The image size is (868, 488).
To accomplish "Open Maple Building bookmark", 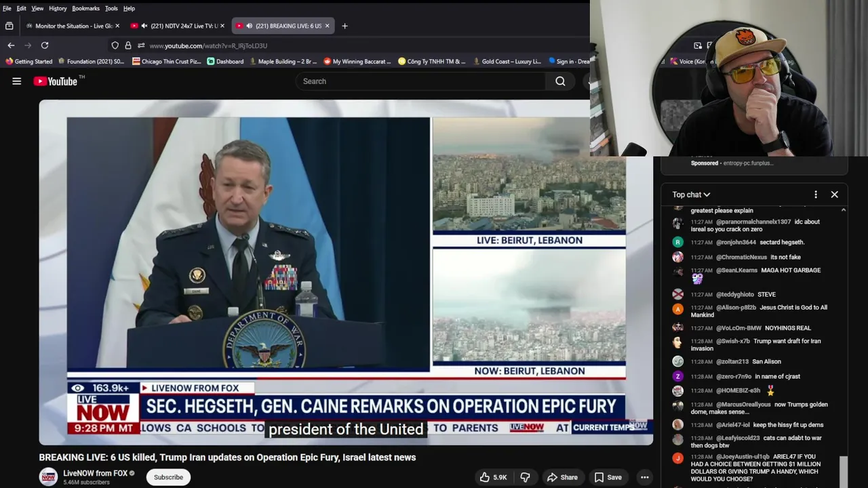I will [283, 61].
